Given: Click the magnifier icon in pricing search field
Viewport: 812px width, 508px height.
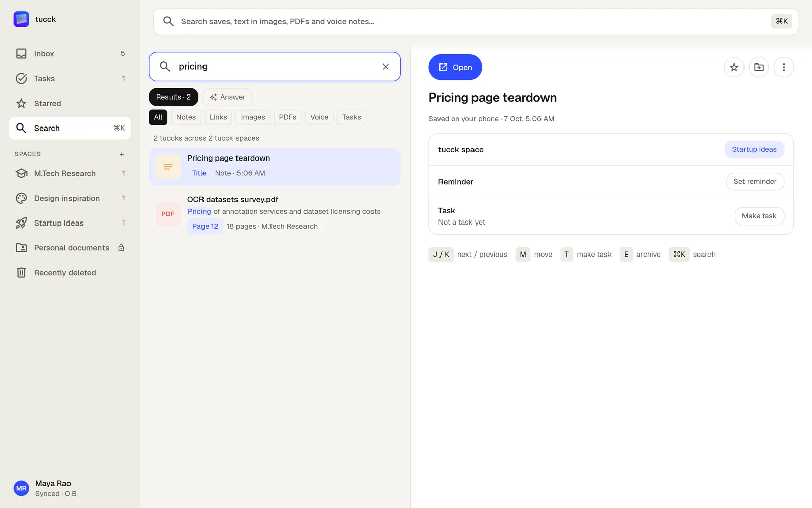Looking at the screenshot, I should click(x=165, y=67).
